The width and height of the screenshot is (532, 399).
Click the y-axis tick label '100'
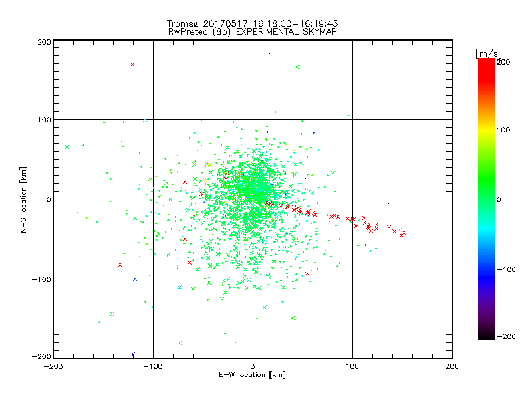coord(44,120)
